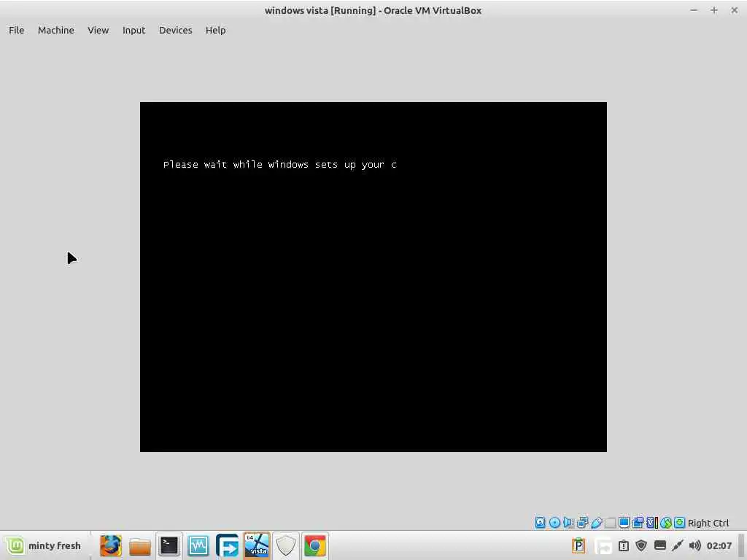
Task: Close the VirtualBox window
Action: tap(734, 10)
